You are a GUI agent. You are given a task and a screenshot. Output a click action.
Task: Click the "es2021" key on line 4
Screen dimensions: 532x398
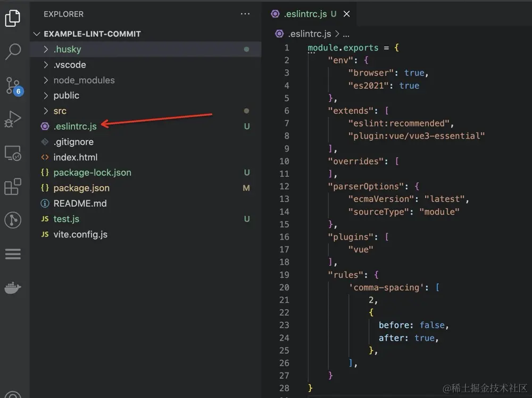[369, 86]
